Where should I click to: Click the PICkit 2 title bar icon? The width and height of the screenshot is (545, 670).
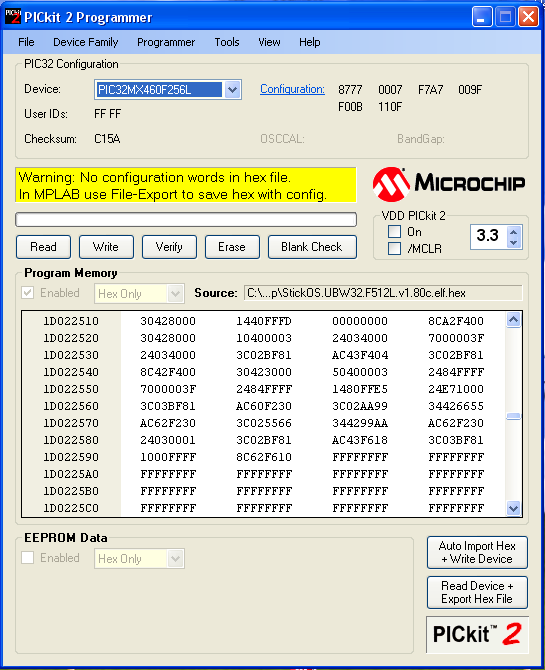[12, 17]
